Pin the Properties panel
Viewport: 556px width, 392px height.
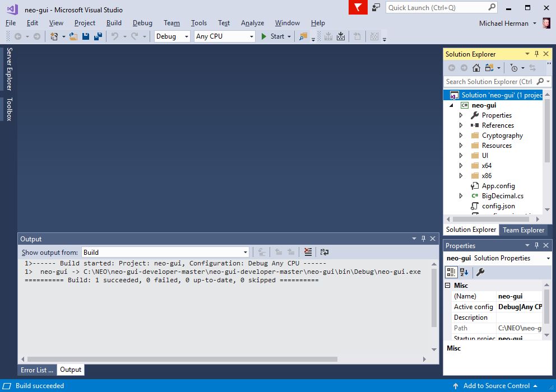click(536, 245)
